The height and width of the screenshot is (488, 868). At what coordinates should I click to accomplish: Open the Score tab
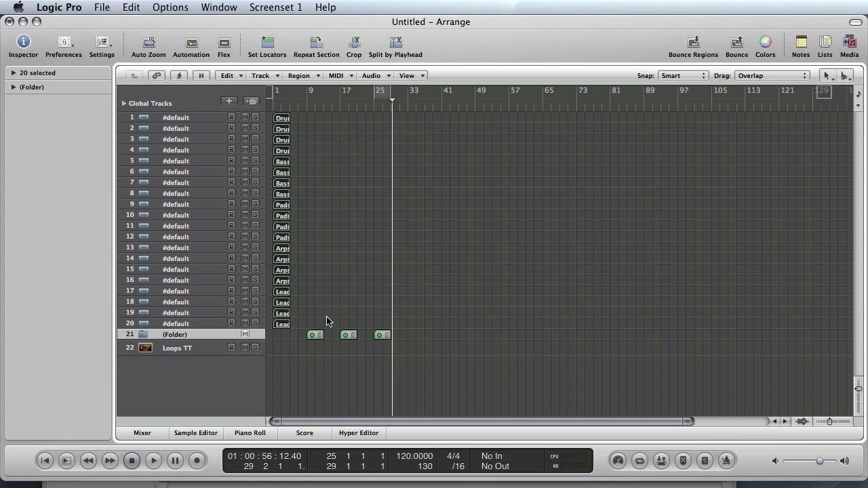click(x=304, y=432)
